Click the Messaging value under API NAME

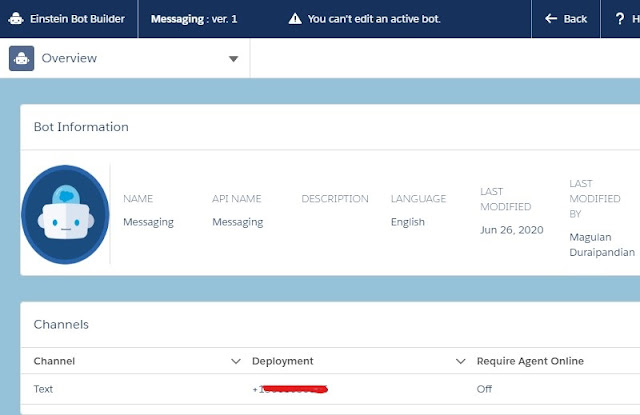[238, 222]
